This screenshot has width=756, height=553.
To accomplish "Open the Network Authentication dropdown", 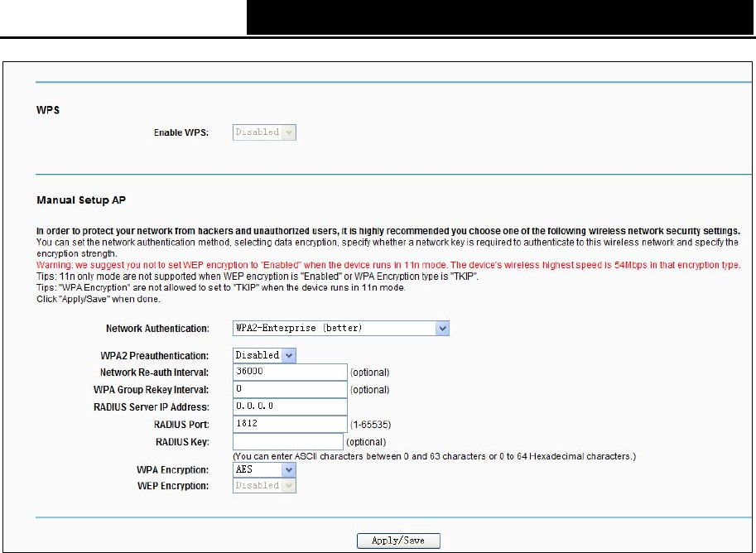I will [341, 329].
